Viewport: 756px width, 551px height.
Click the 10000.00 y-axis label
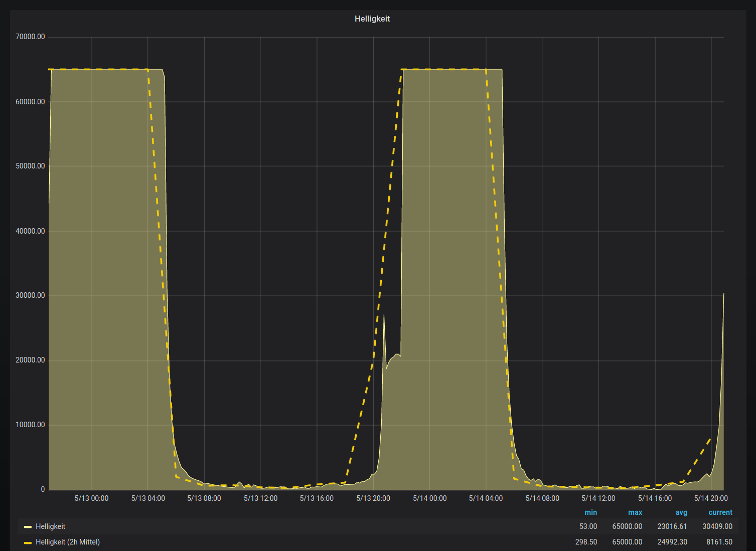(x=30, y=425)
